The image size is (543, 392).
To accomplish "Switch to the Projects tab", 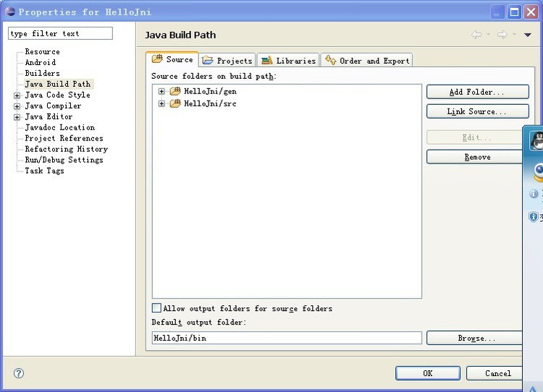I will (x=227, y=60).
